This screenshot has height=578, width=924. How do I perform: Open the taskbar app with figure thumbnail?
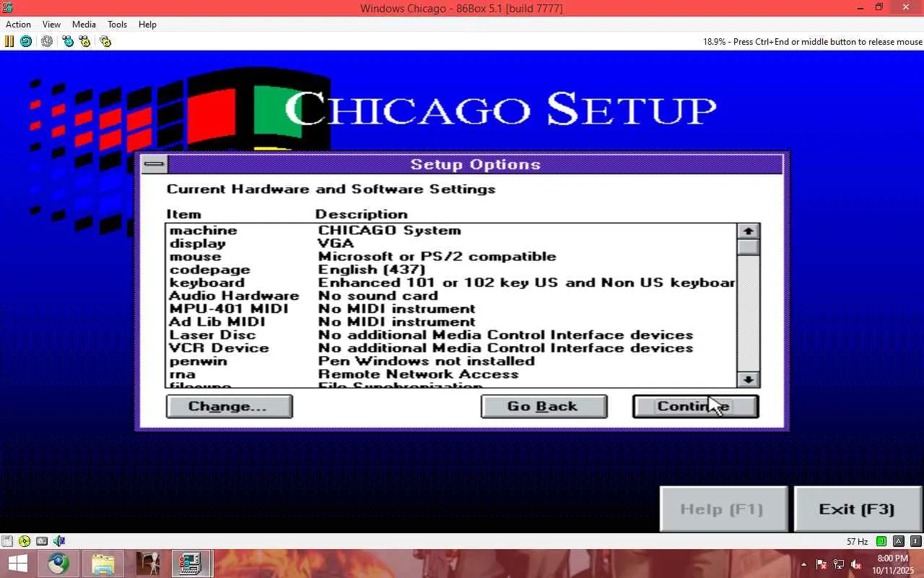click(148, 564)
